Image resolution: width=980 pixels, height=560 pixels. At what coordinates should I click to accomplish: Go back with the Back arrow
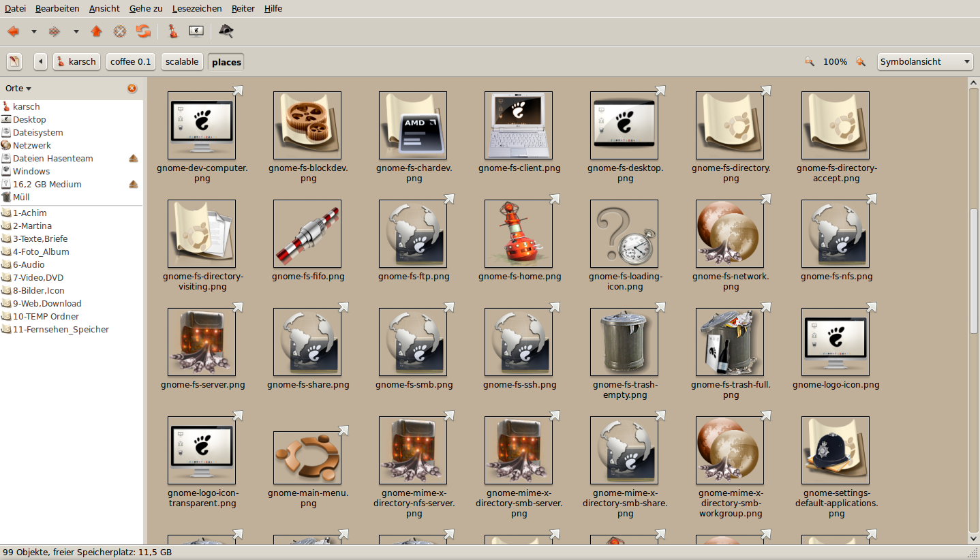[x=14, y=31]
